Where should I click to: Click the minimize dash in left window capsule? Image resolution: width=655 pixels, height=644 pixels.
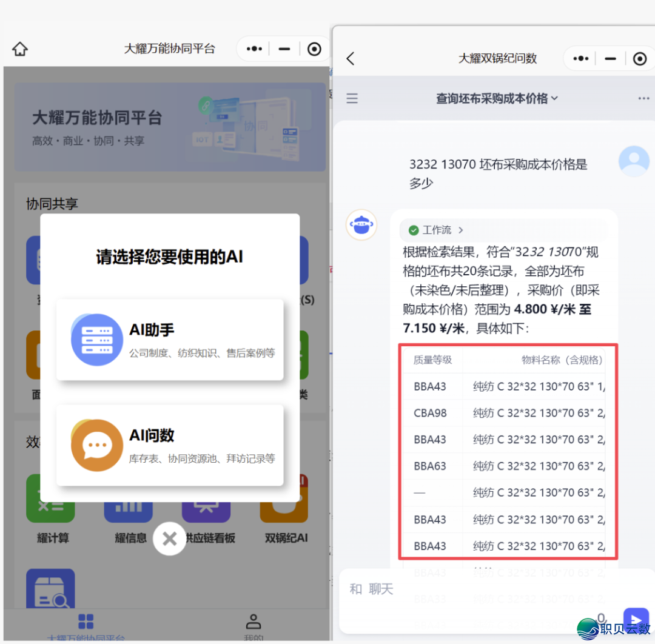coord(284,49)
